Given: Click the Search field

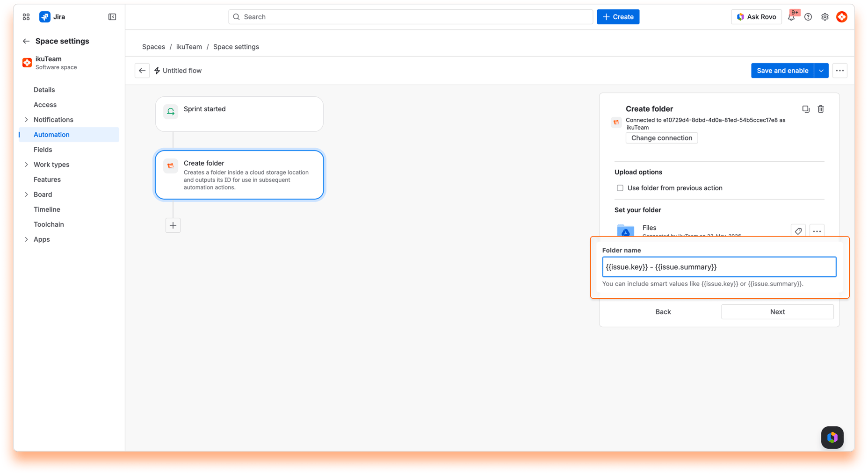Looking at the screenshot, I should 411,17.
